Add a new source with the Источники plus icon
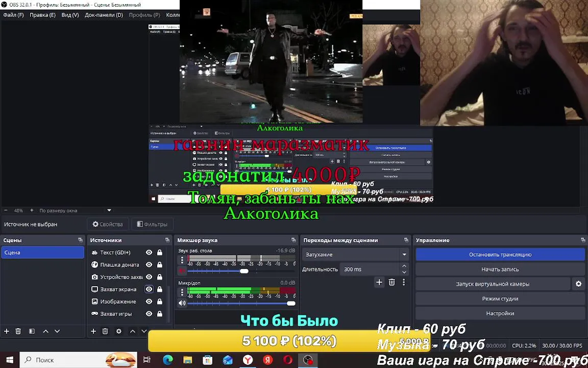Image resolution: width=588 pixels, height=368 pixels. click(x=93, y=331)
